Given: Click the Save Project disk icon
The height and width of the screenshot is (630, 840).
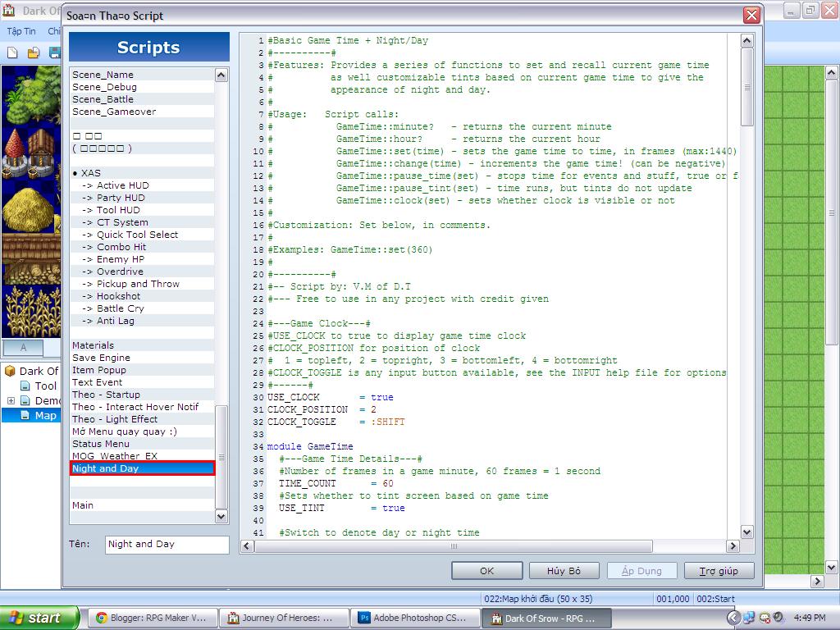Looking at the screenshot, I should point(54,52).
